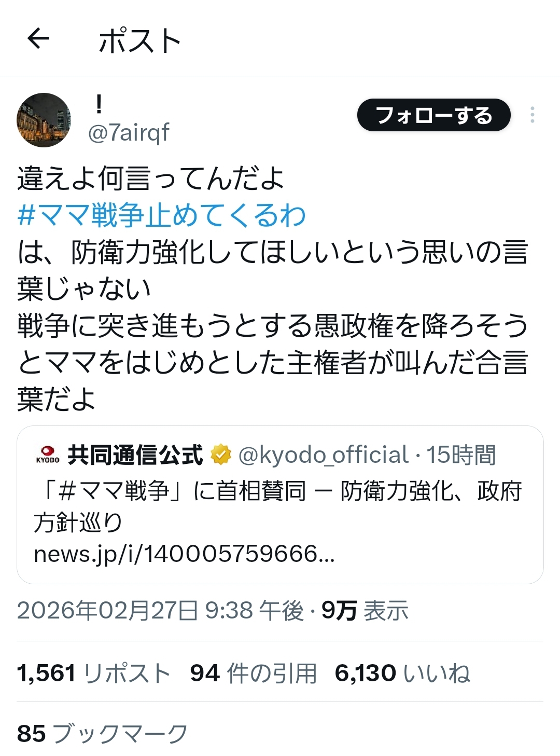View the 6,130 いいね likes list
This screenshot has height=756, width=560.
click(x=402, y=673)
